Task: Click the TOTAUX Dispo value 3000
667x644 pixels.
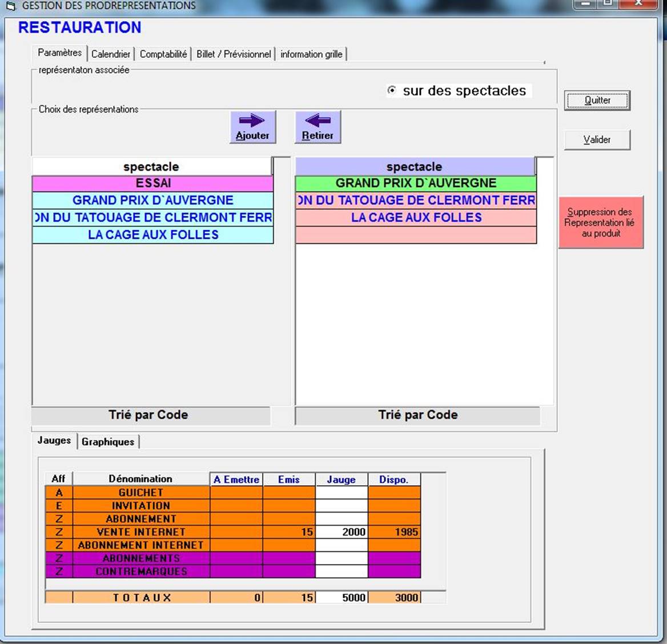Action: [x=395, y=598]
